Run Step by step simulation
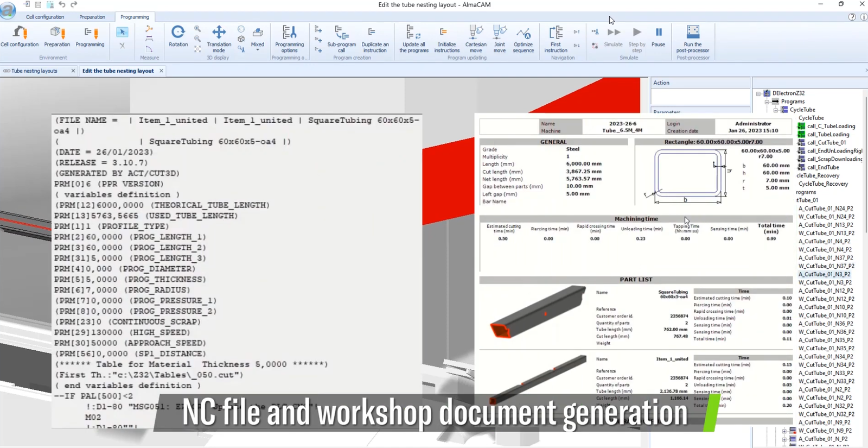The width and height of the screenshot is (868, 448). tap(637, 39)
